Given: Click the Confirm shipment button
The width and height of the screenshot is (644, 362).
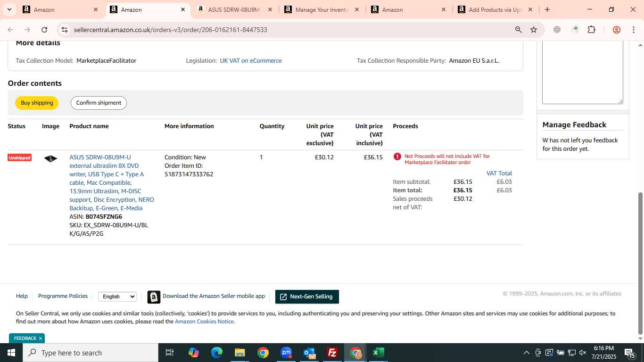Looking at the screenshot, I should [x=99, y=103].
